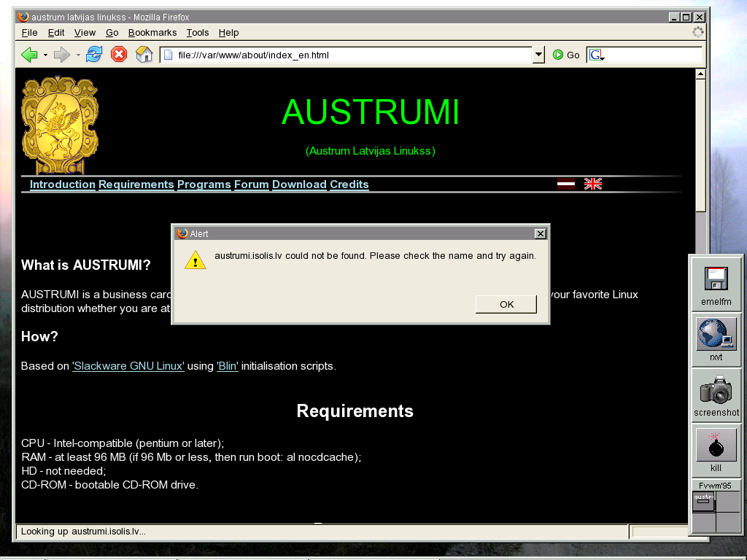Launch the screenshot camera icon

click(716, 395)
